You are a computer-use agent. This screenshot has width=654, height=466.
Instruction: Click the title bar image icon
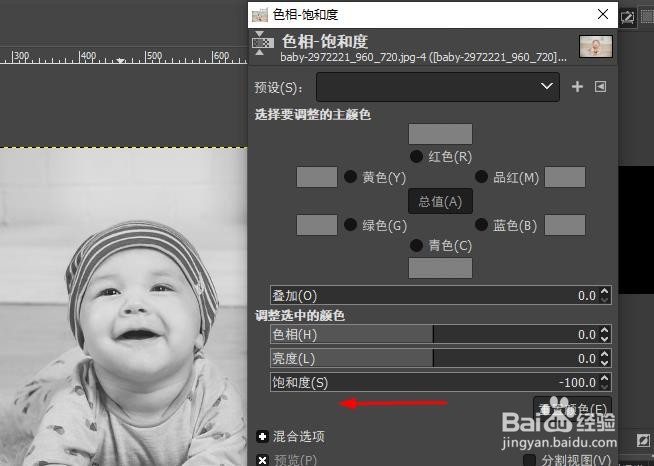coord(259,15)
